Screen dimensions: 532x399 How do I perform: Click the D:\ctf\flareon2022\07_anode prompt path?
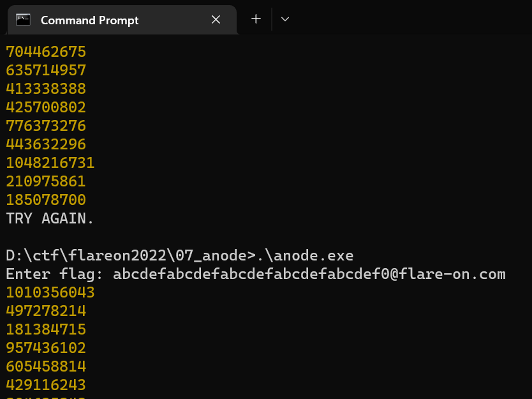coord(127,256)
